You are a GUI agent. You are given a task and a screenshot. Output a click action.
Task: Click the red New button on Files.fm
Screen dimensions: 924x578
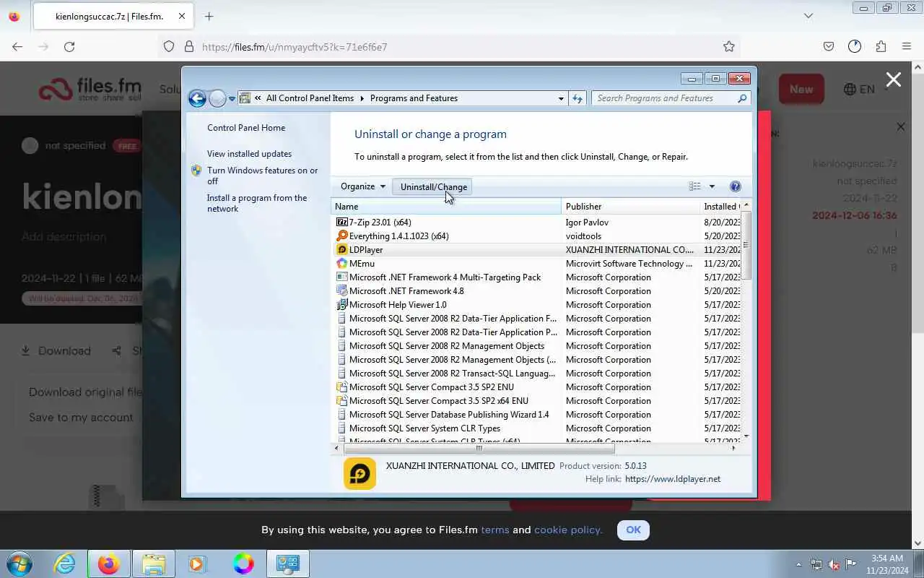click(x=801, y=89)
